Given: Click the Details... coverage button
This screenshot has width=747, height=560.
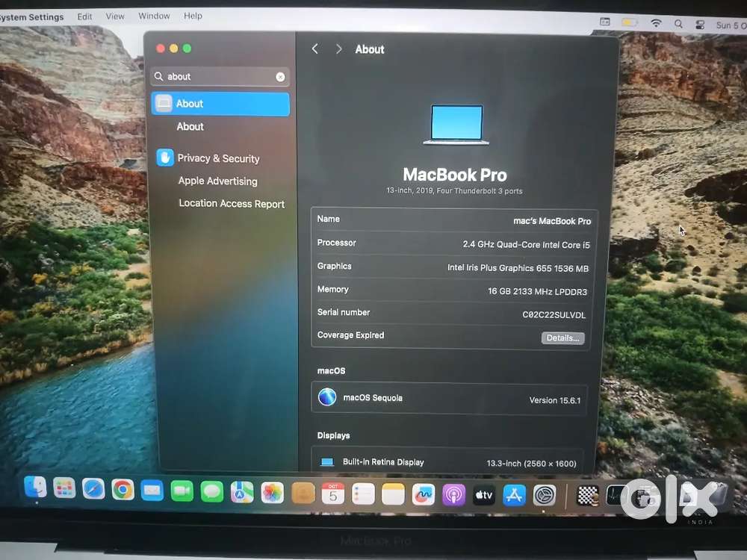Looking at the screenshot, I should coord(562,338).
